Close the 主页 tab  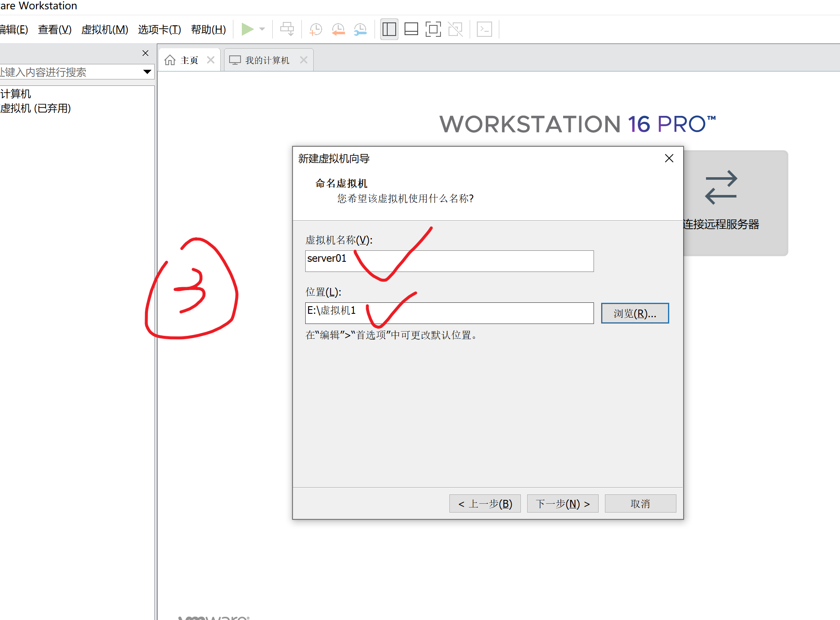click(x=211, y=60)
